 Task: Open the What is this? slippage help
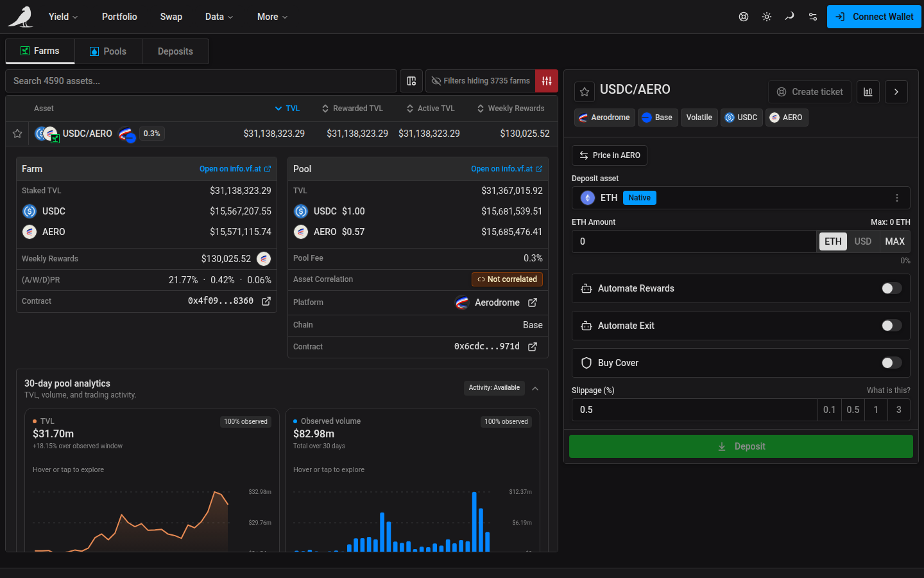pos(889,390)
